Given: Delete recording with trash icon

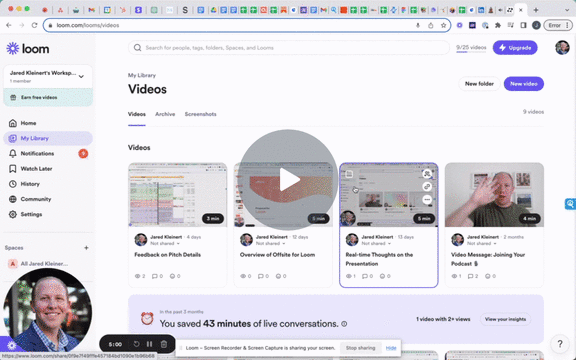Looking at the screenshot, I should [164, 344].
